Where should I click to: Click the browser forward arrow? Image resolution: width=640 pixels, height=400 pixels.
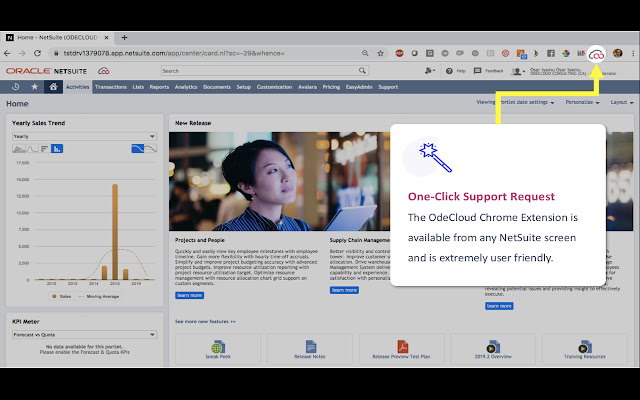click(22, 53)
